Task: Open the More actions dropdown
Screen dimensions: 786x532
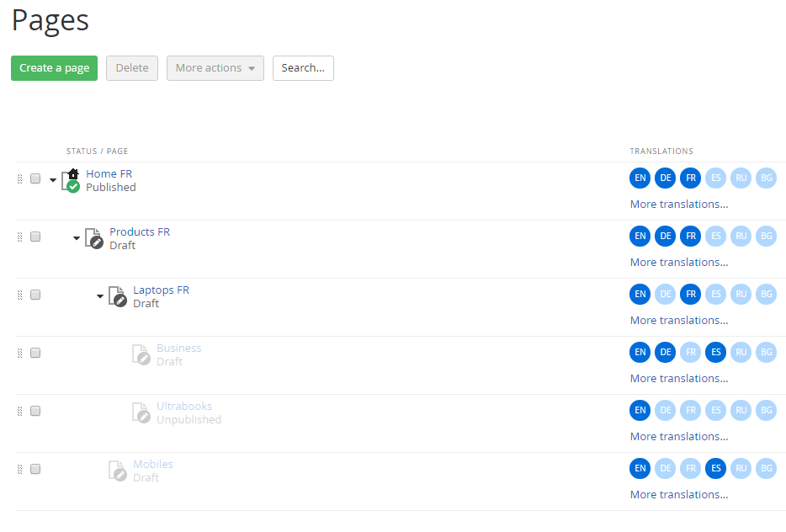Action: (215, 68)
